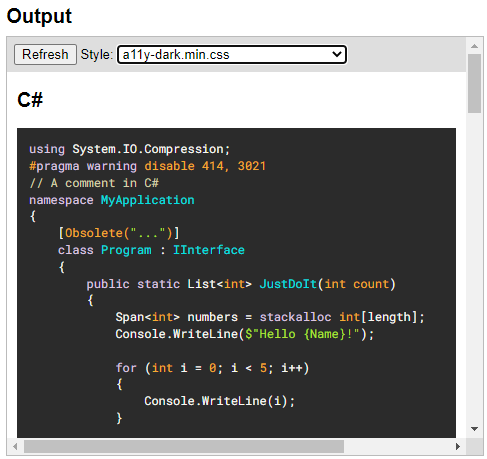Click the Obsolete attribute in code
The width and height of the screenshot is (487, 459).
93,233
